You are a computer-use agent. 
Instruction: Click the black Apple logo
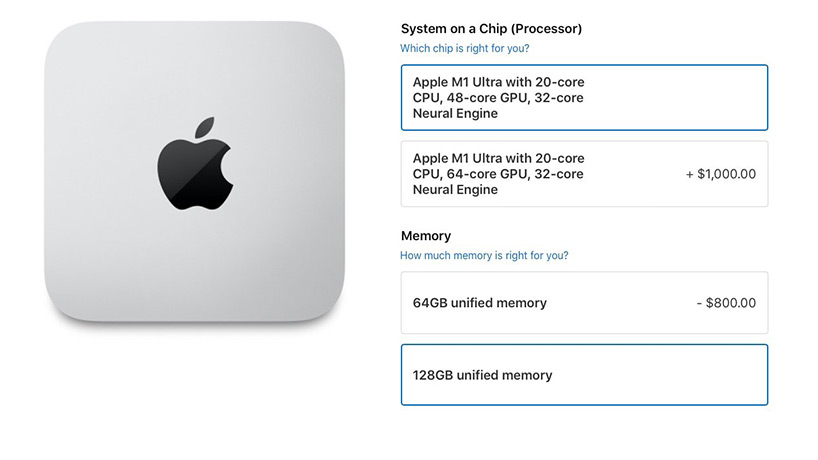(x=195, y=164)
